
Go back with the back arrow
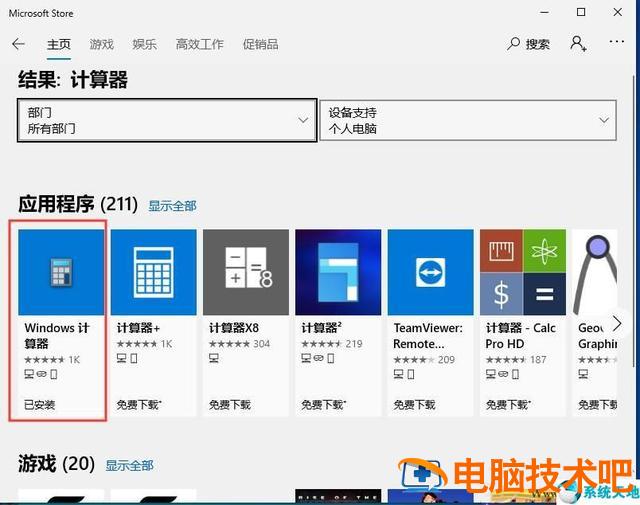18,44
